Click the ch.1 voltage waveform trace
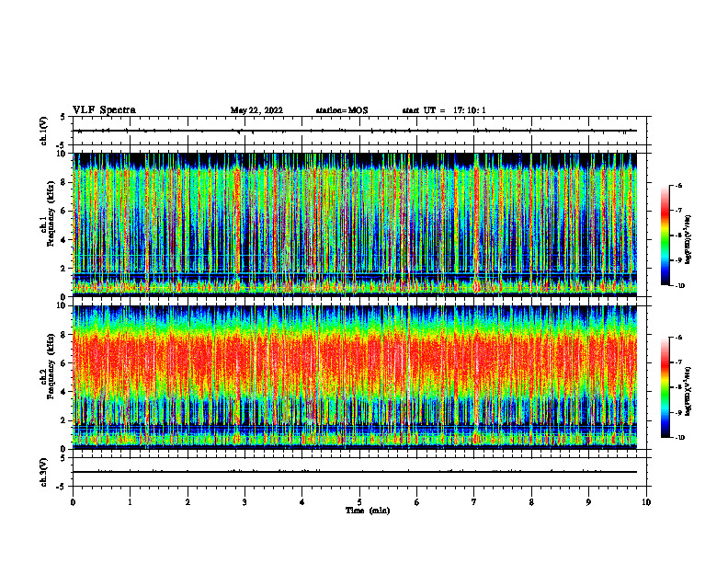 (355, 131)
